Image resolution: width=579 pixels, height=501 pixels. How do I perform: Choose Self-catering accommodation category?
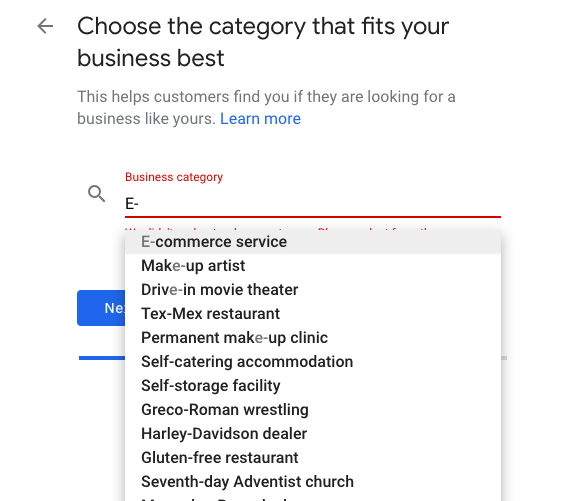[313, 362]
